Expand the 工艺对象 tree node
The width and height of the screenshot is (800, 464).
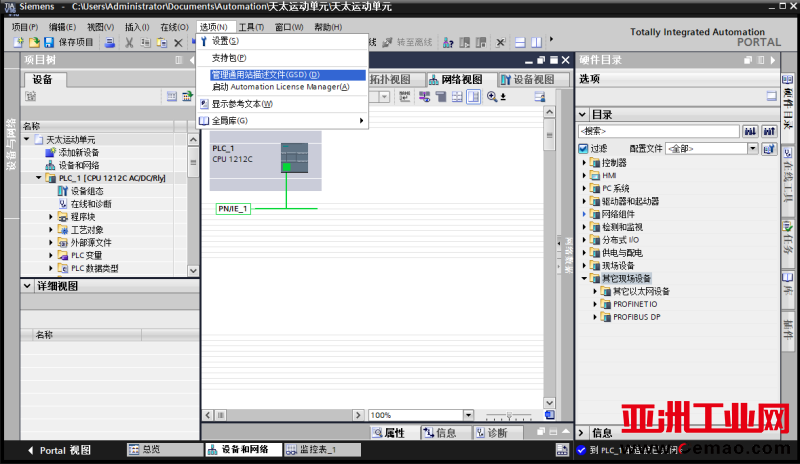51,229
